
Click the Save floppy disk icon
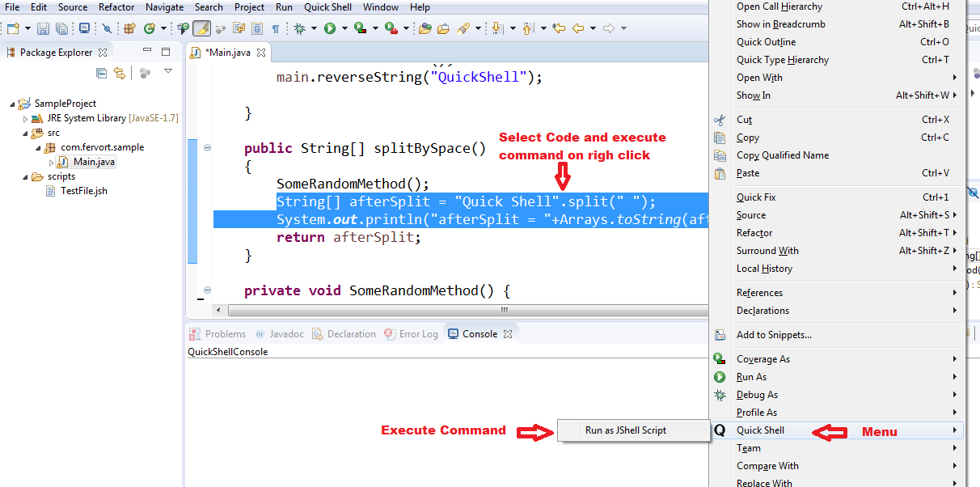click(x=43, y=28)
